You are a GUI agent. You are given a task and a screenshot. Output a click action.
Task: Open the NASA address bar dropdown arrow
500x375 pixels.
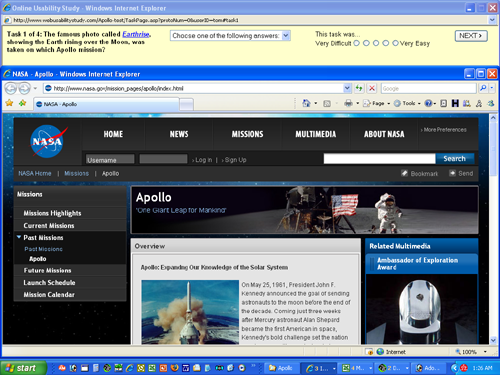[347, 88]
